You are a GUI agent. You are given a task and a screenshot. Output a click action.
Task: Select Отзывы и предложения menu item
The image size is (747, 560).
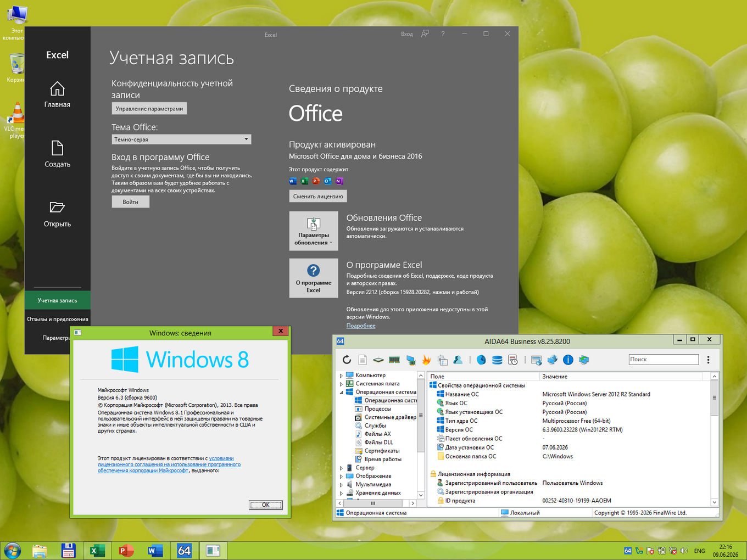tap(57, 319)
